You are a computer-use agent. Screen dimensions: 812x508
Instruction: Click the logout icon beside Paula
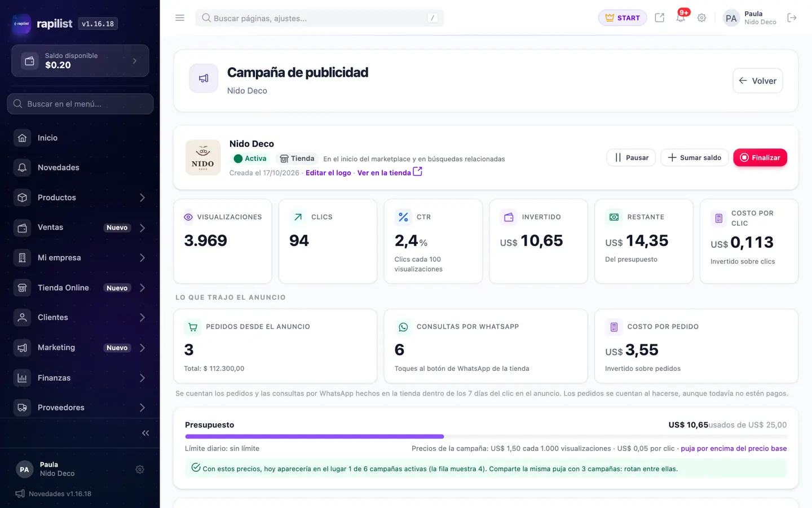[x=792, y=18]
